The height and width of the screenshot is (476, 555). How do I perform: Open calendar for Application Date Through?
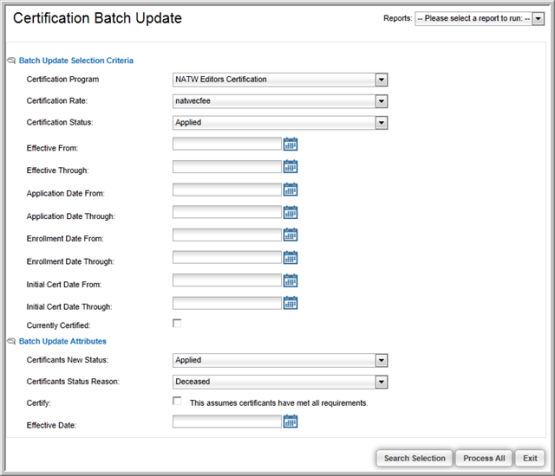coord(291,212)
